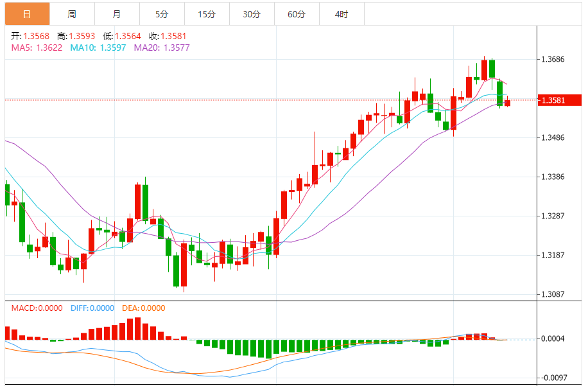Click the latest red candlestick at the price line

click(507, 103)
